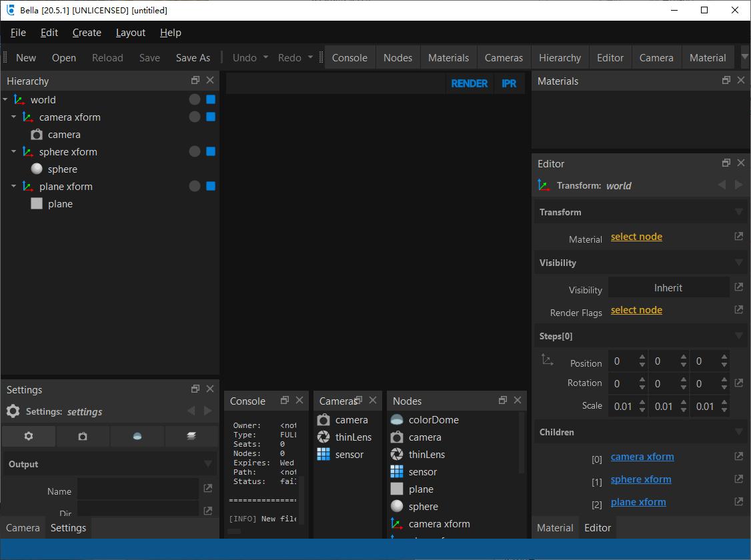Toggle sphere xform gray circle flag

point(195,151)
